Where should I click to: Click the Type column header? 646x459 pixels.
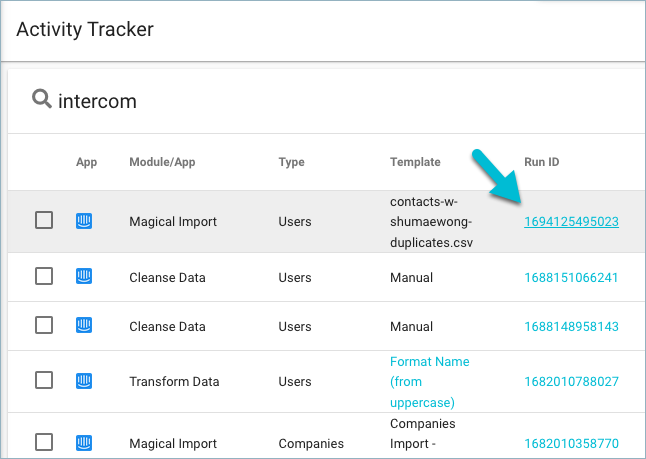[291, 162]
